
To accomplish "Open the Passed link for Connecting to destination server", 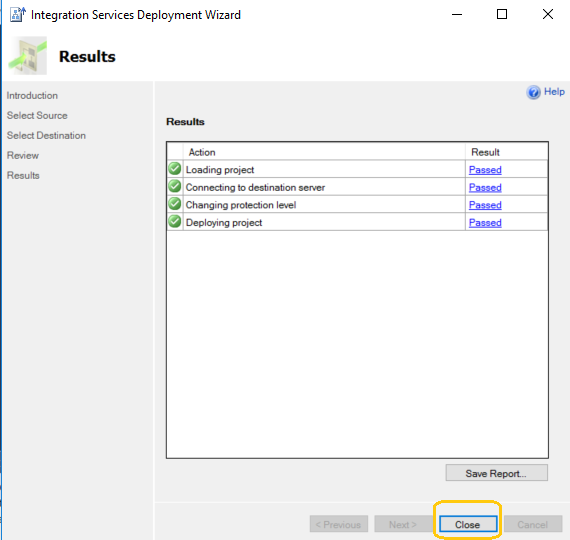I will click(485, 187).
